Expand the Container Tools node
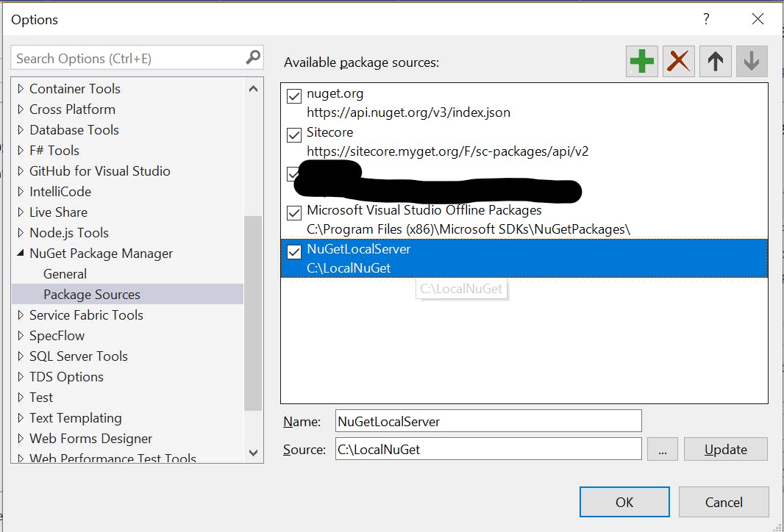Image resolution: width=784 pixels, height=532 pixels. [x=21, y=88]
